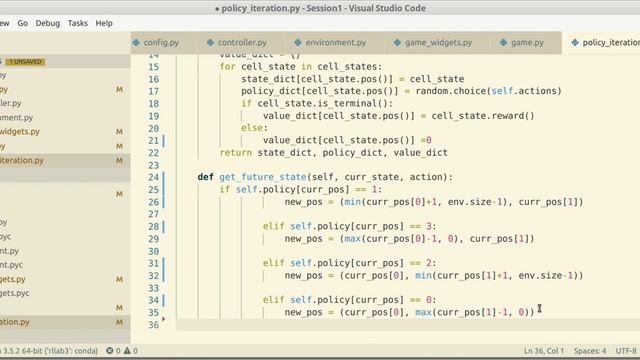Click Ln 36, Col 1 in status bar
Viewport: 640px width, 360px height.
click(544, 351)
